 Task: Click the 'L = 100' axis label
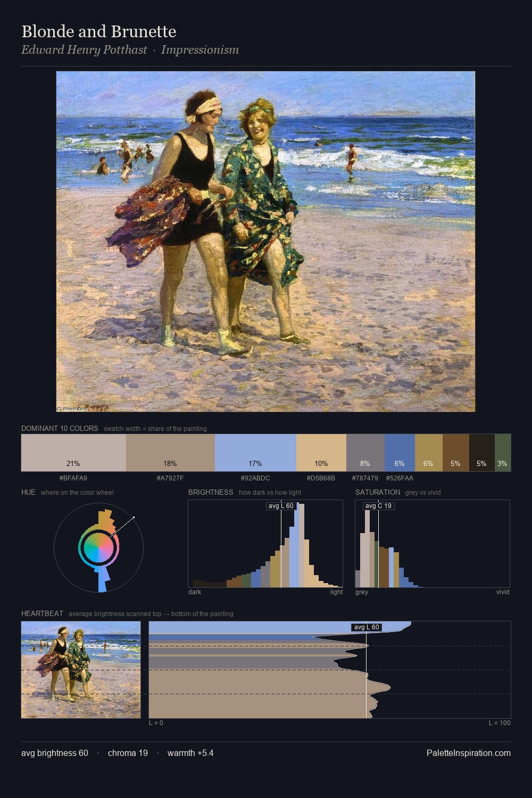[x=500, y=723]
